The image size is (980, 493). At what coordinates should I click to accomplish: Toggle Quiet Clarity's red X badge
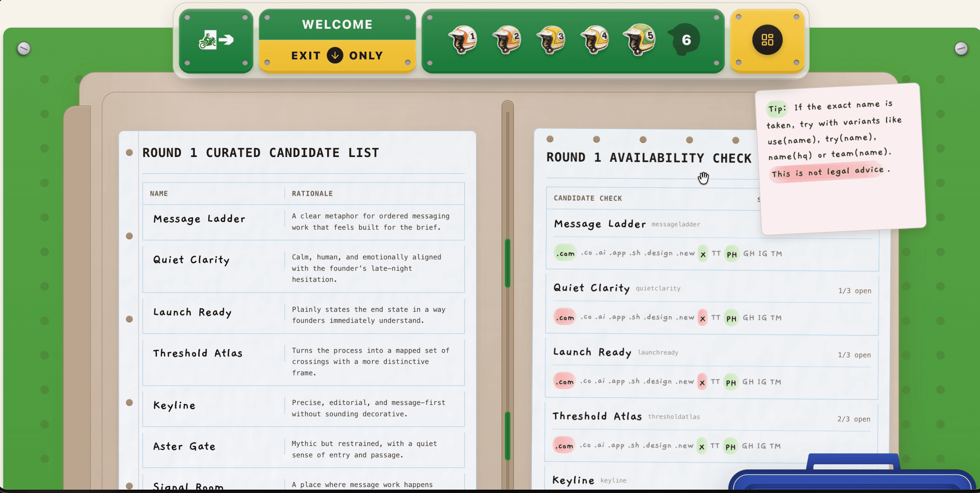(x=703, y=318)
